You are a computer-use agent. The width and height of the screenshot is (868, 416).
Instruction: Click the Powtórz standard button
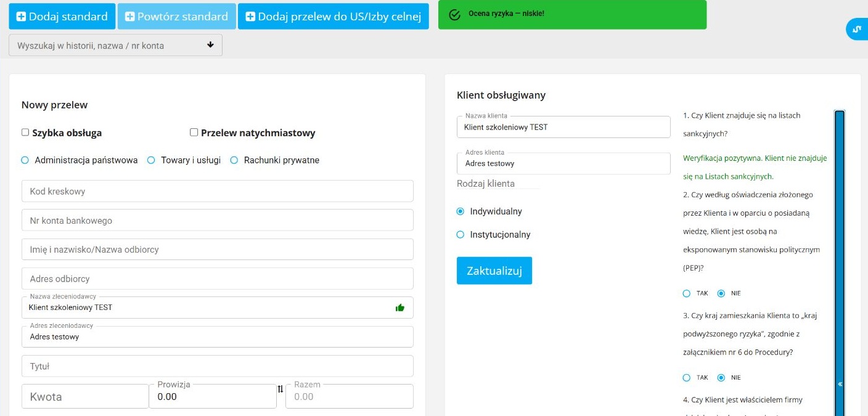[x=177, y=17]
